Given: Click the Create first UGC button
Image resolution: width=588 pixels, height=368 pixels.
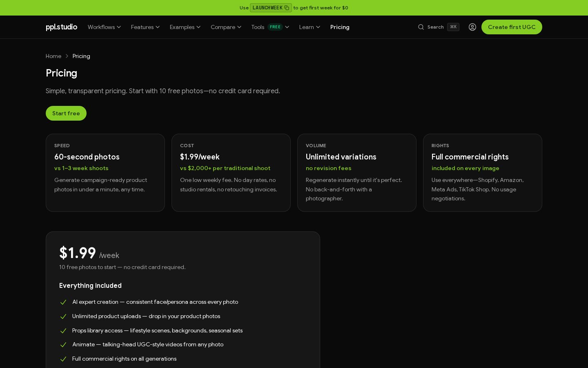Looking at the screenshot, I should [512, 27].
